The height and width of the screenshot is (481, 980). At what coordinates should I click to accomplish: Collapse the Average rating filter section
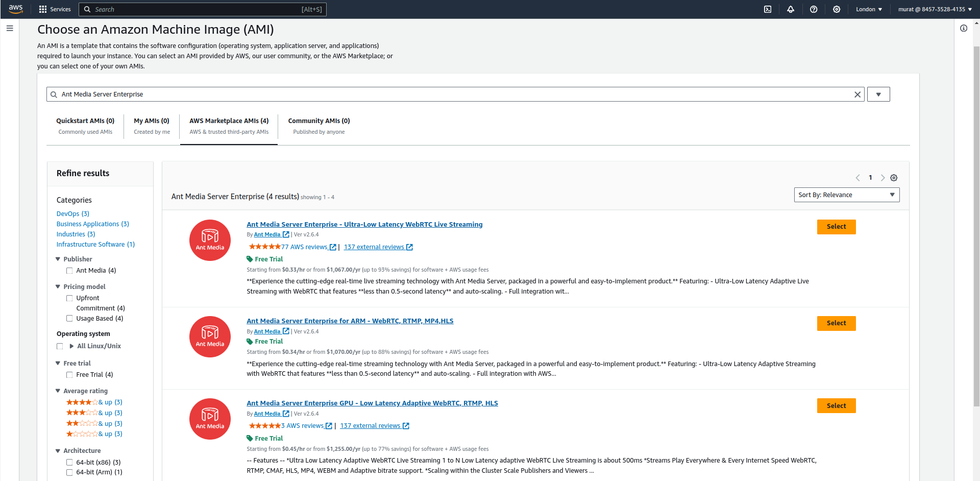tap(58, 391)
